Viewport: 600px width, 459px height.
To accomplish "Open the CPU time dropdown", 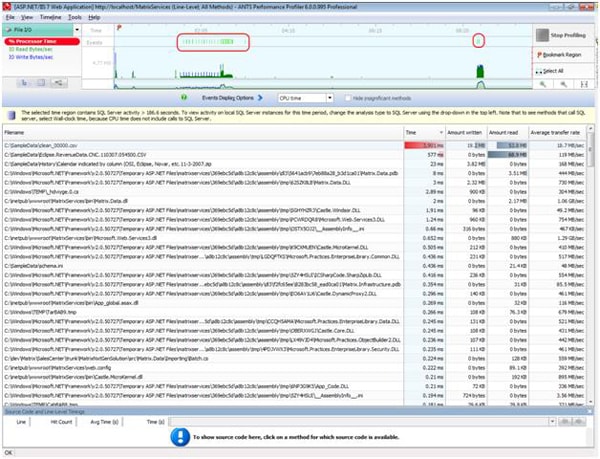I will 305,98.
